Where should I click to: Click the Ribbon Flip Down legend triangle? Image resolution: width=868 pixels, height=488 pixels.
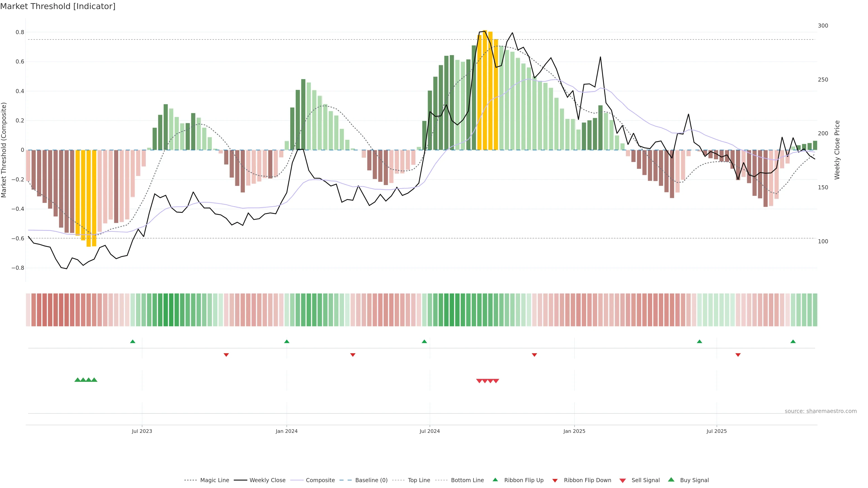coord(555,481)
